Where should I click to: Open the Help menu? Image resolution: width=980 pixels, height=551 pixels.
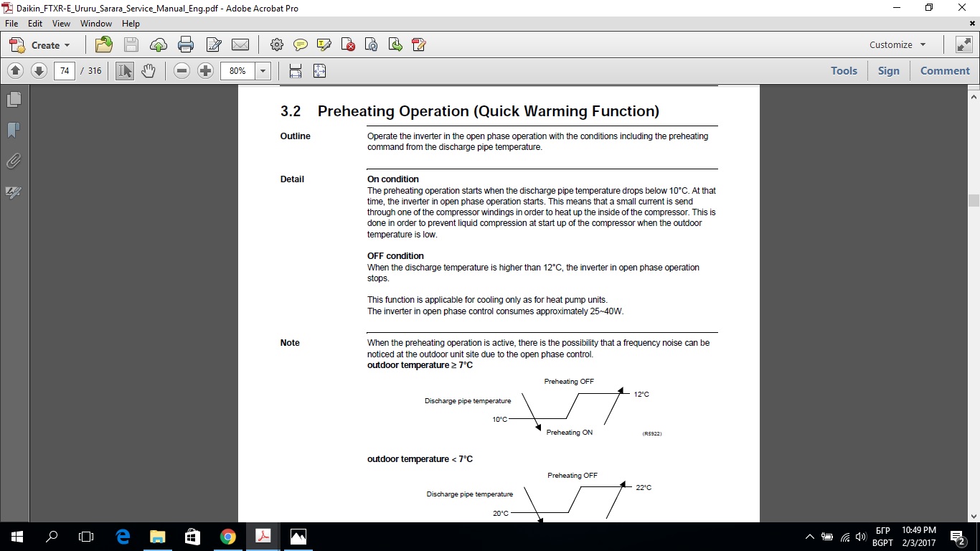click(131, 24)
